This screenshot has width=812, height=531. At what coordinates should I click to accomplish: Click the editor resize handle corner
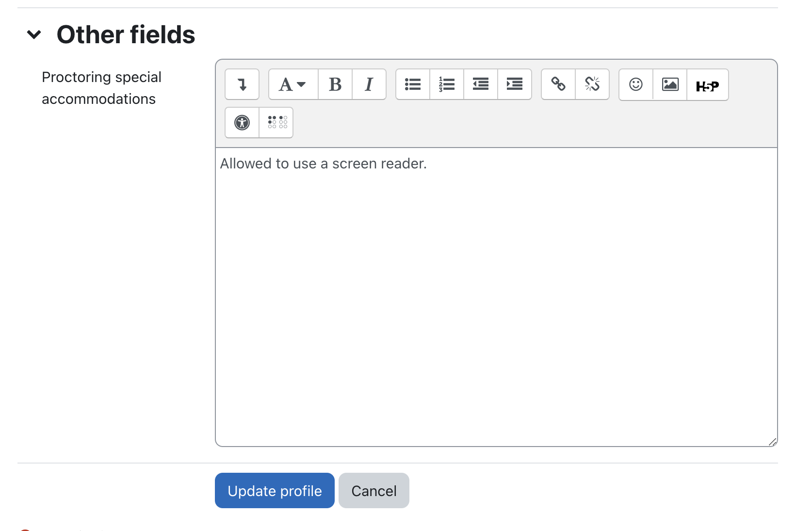(x=773, y=442)
